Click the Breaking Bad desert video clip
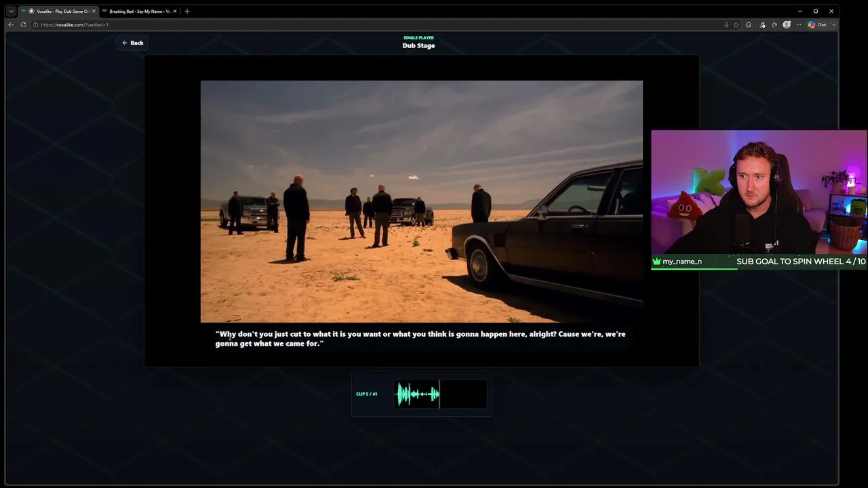Image resolution: width=868 pixels, height=488 pixels. tap(421, 201)
